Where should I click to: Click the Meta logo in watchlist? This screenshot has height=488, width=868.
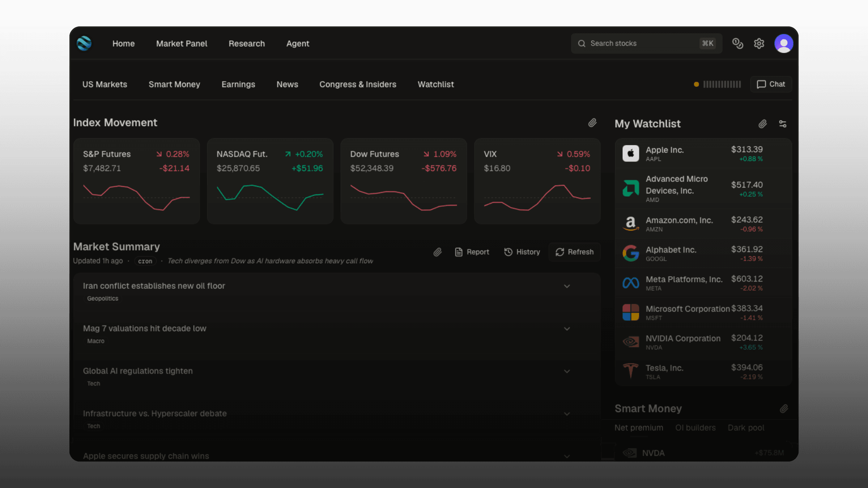tap(631, 283)
